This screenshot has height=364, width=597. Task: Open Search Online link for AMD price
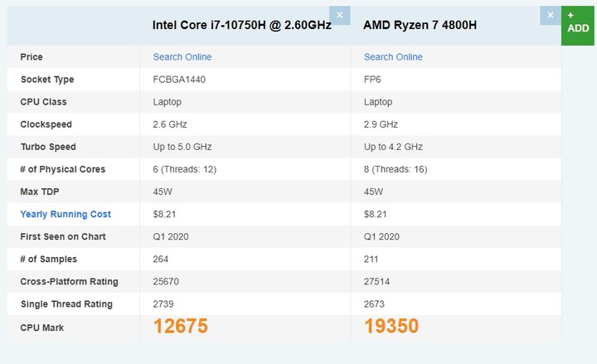tap(393, 56)
